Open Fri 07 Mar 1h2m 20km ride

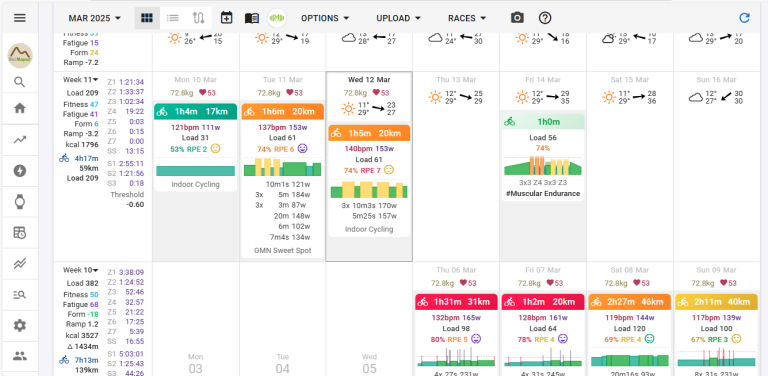pyautogui.click(x=543, y=302)
